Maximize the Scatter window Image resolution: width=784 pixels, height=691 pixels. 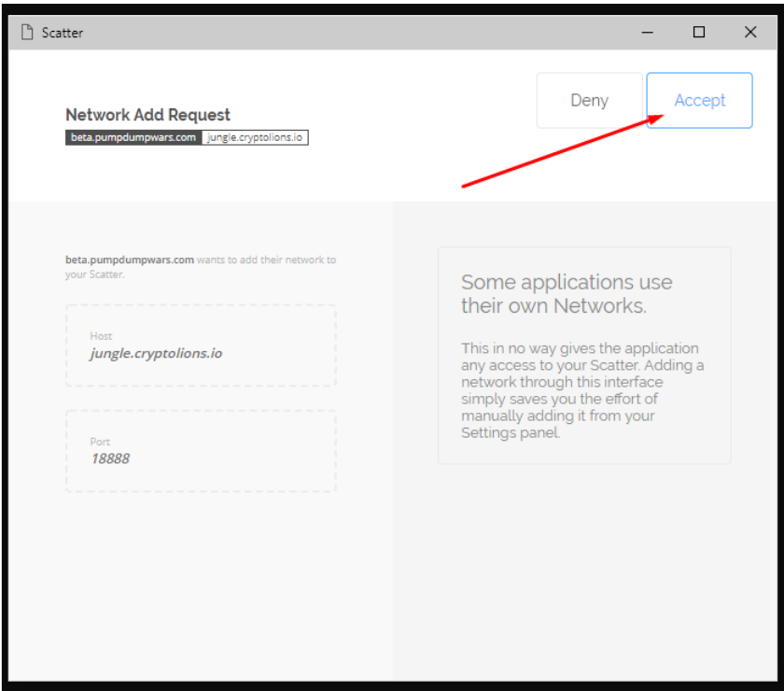click(x=699, y=32)
